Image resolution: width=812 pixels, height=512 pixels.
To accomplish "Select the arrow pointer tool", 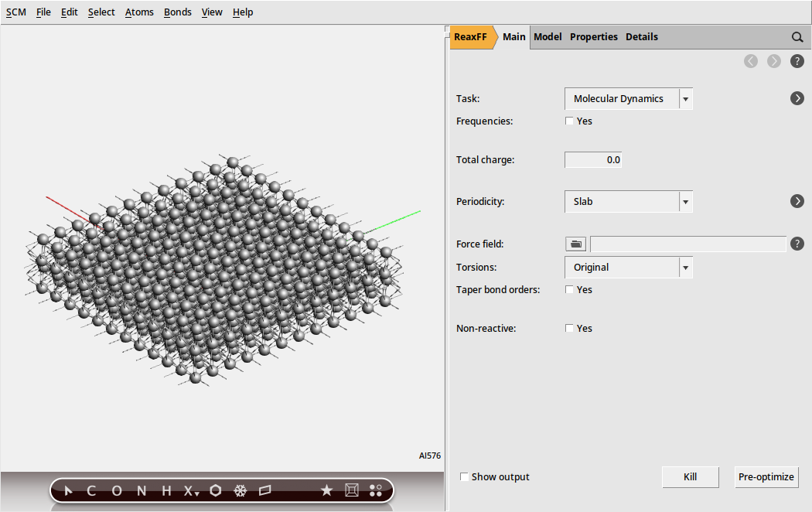I will tap(68, 490).
